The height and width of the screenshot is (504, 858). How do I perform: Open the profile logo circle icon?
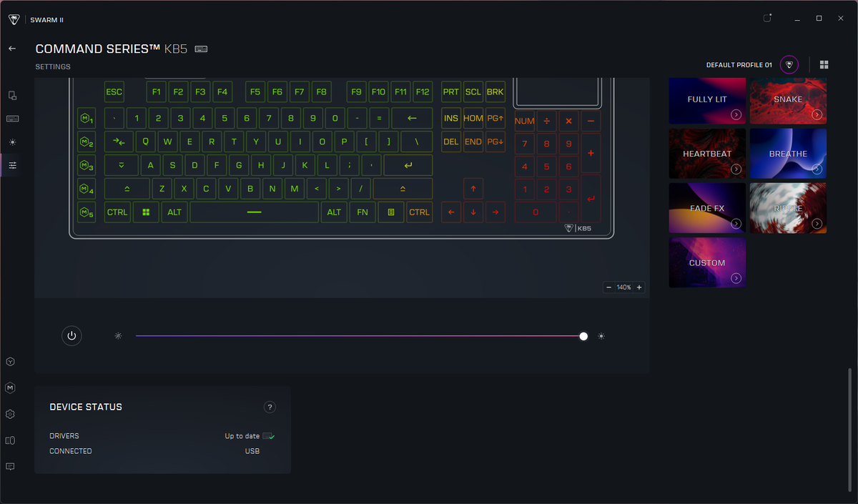tap(789, 64)
